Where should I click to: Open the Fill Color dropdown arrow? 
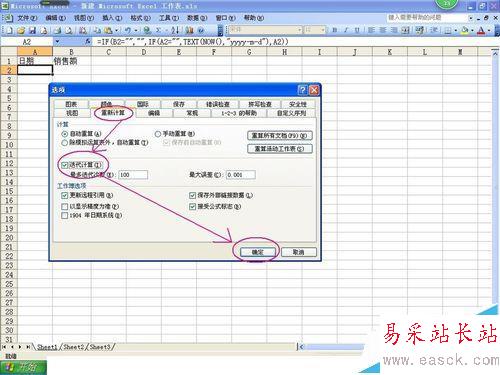pos(472,31)
